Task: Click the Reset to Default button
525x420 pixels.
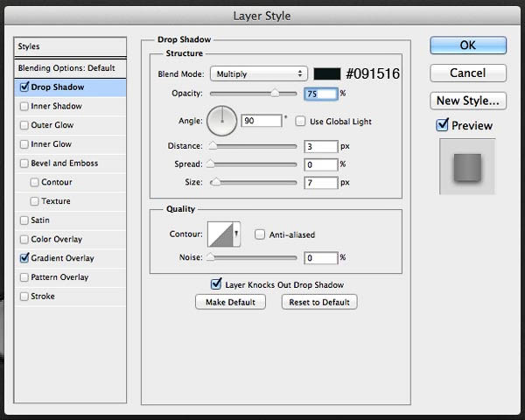Action: (319, 302)
